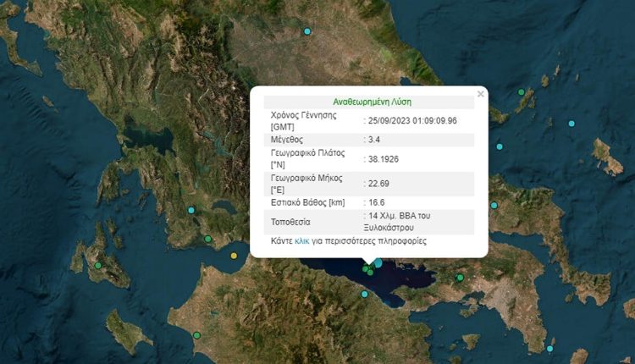Select the green marker near the Messolonghi coast
The height and width of the screenshot is (364, 635).
pyautogui.click(x=207, y=239)
